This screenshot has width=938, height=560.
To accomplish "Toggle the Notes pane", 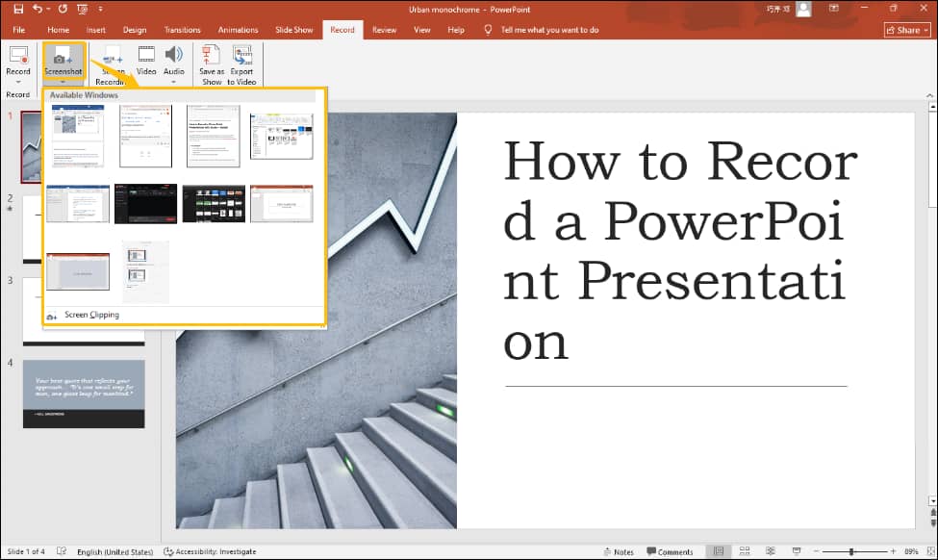I will 619,551.
